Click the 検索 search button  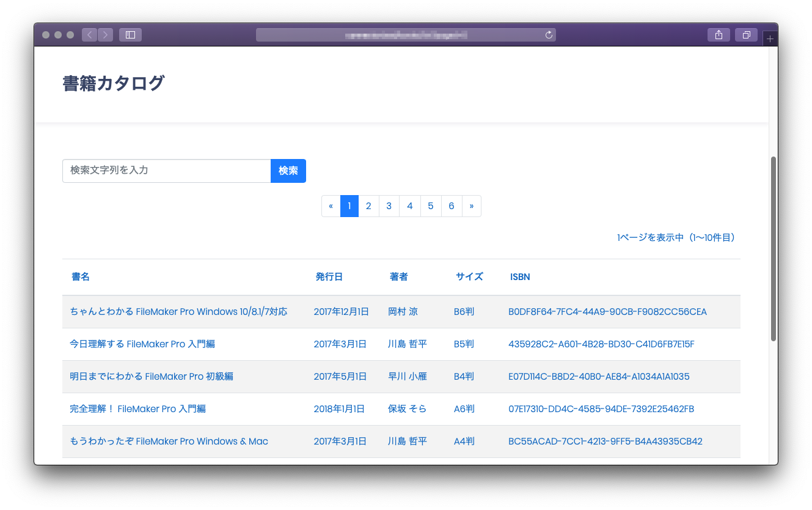pos(288,171)
